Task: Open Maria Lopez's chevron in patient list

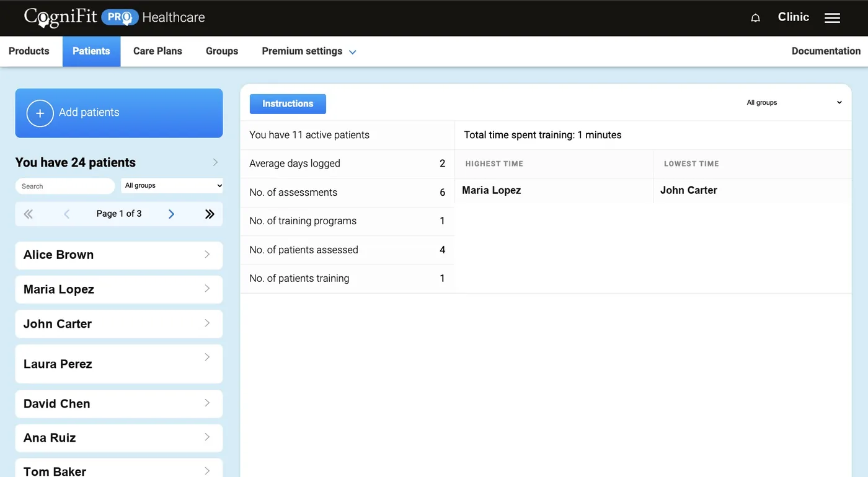Action: (207, 288)
